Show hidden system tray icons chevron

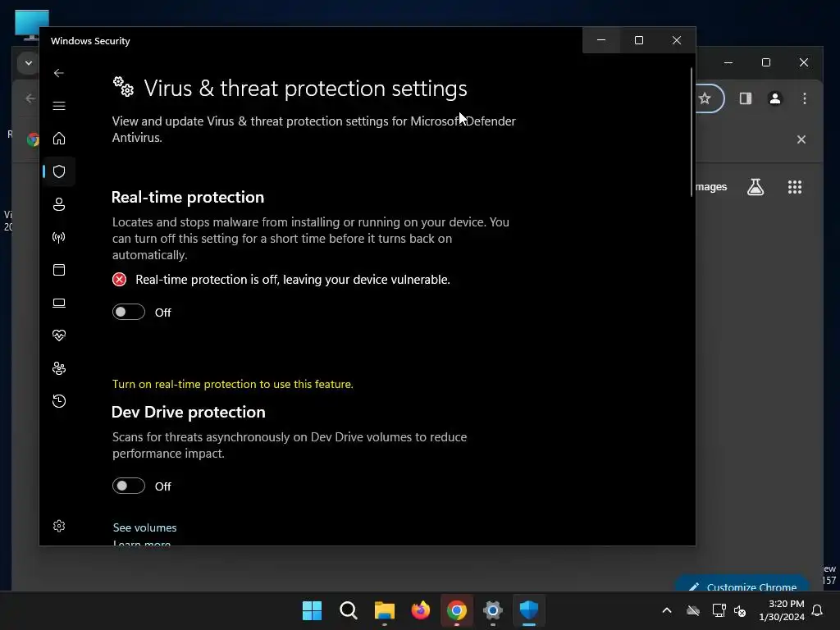[666, 610]
